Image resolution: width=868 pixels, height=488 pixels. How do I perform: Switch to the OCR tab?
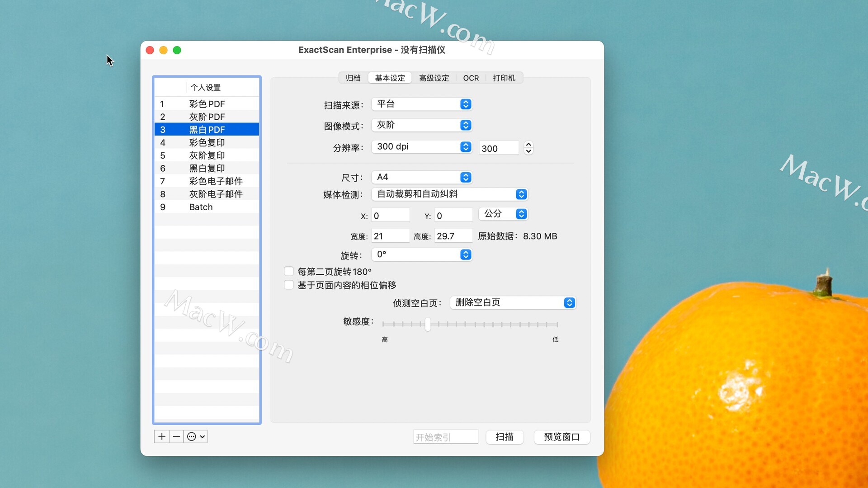(471, 78)
